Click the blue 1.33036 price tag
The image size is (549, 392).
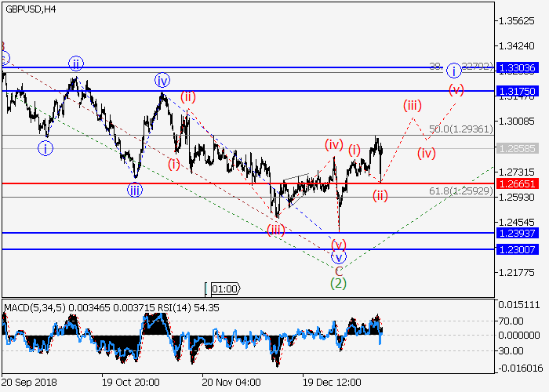click(516, 68)
